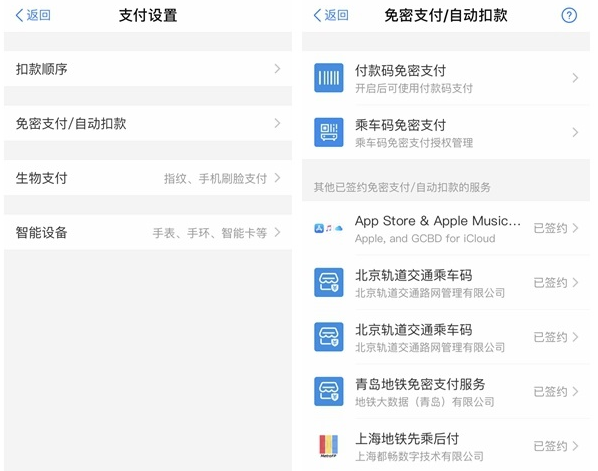The image size is (598, 471).
Task: Select 免密支付/自动扣款 menu item
Action: tap(148, 123)
